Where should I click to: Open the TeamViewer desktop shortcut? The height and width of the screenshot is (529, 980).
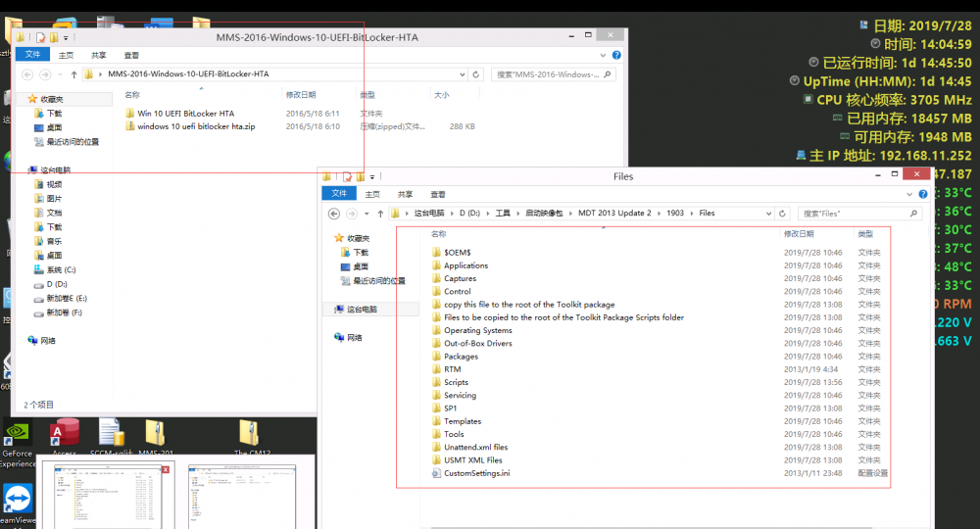(x=18, y=505)
